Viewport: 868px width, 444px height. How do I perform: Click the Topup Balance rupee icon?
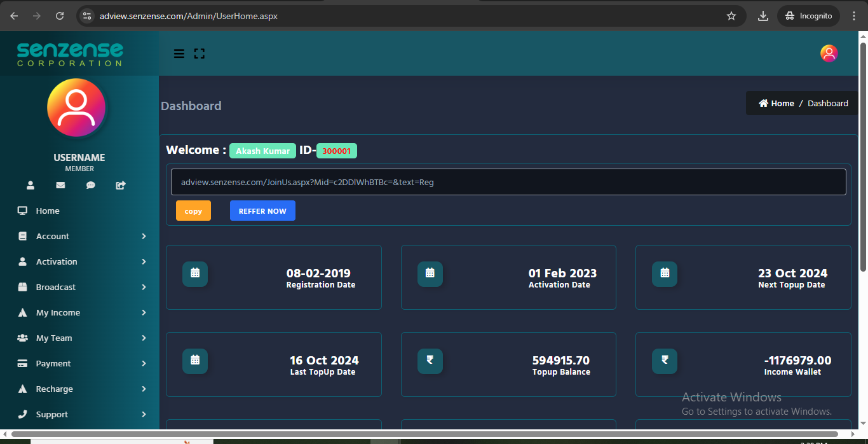[x=430, y=361]
